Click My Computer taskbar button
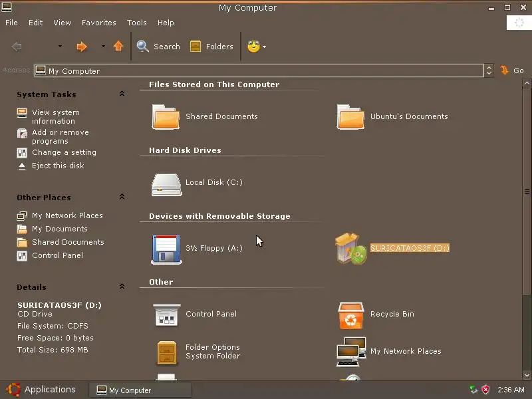Image resolution: width=532 pixels, height=399 pixels. (x=140, y=390)
